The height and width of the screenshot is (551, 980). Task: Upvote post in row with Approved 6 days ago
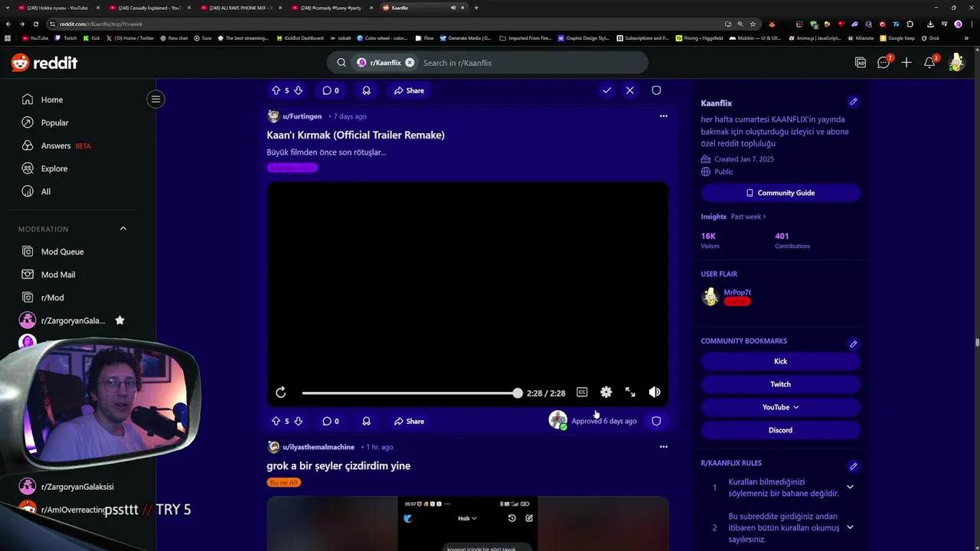[x=276, y=421]
